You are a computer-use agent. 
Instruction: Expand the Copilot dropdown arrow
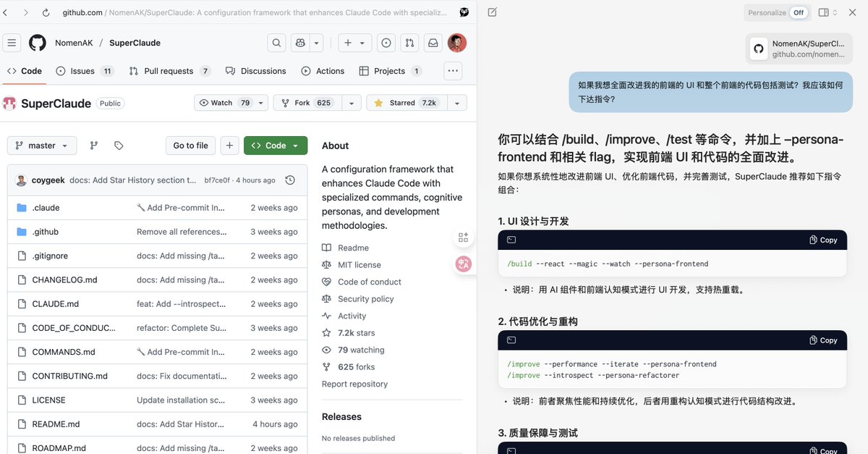pos(316,43)
